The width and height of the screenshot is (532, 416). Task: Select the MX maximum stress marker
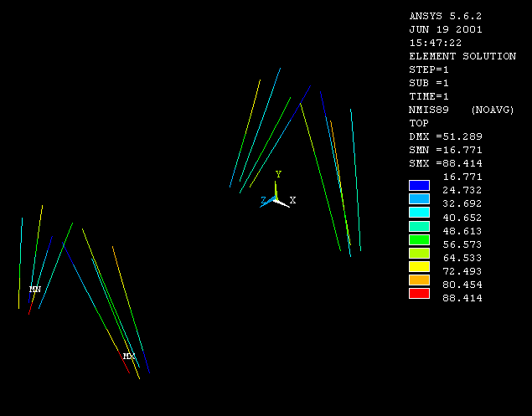pos(129,357)
